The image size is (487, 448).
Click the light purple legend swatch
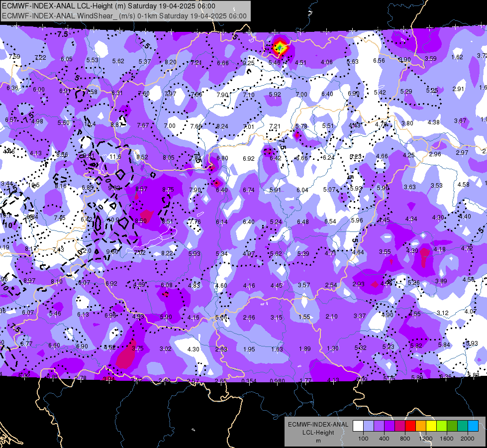pos(379,426)
